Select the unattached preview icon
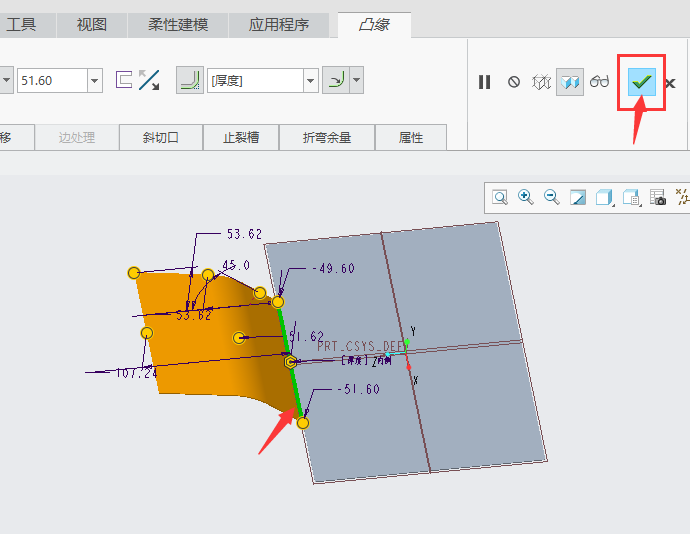Image resolution: width=690 pixels, height=534 pixels. [541, 82]
